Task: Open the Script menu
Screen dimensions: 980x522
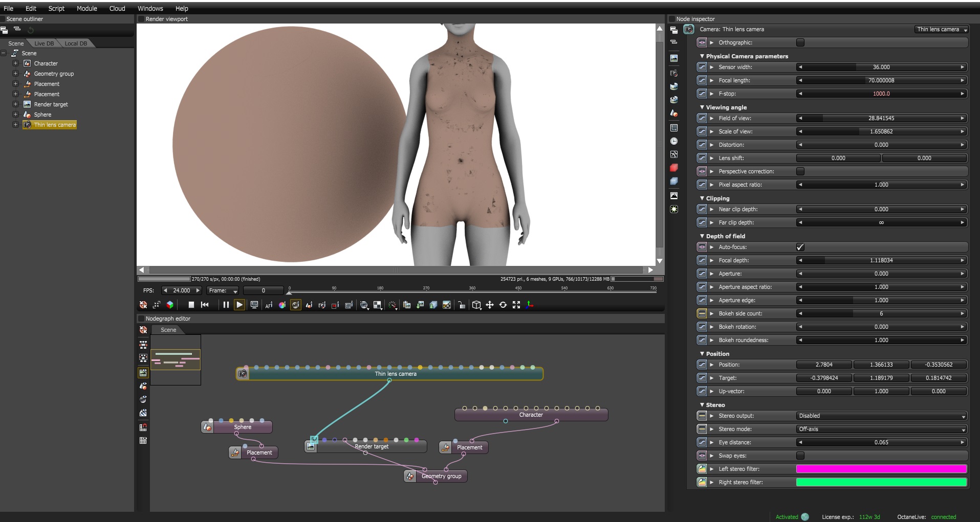Action: pyautogui.click(x=56, y=8)
